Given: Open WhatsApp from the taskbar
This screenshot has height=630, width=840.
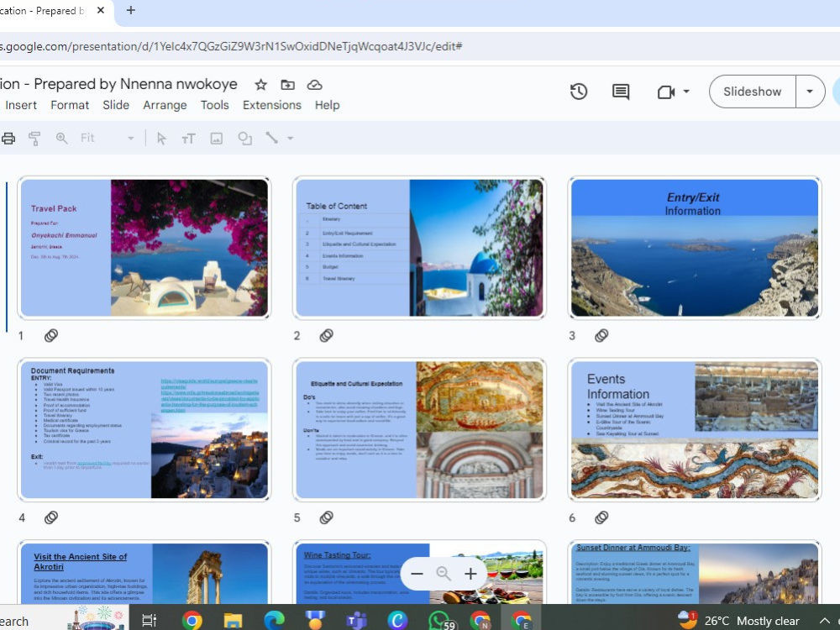Looking at the screenshot, I should click(439, 621).
